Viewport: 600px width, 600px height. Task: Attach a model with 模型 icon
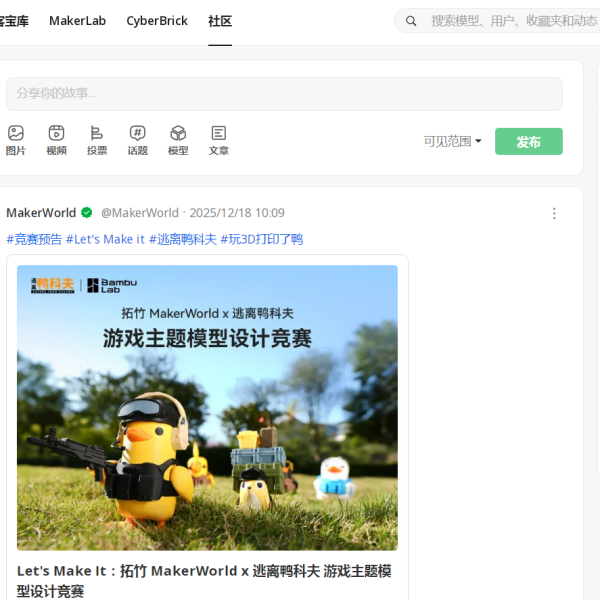coord(178,140)
